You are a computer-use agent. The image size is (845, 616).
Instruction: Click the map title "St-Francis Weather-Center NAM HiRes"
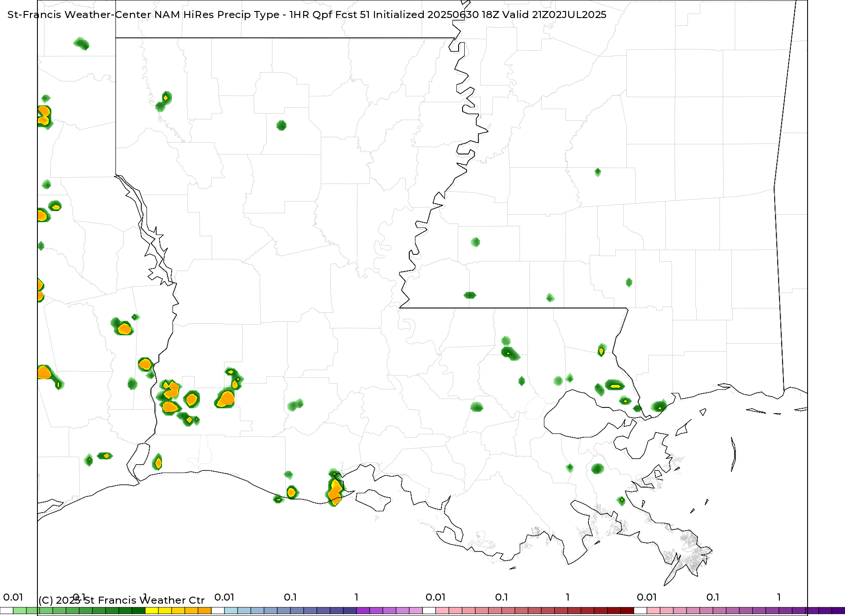pos(110,15)
